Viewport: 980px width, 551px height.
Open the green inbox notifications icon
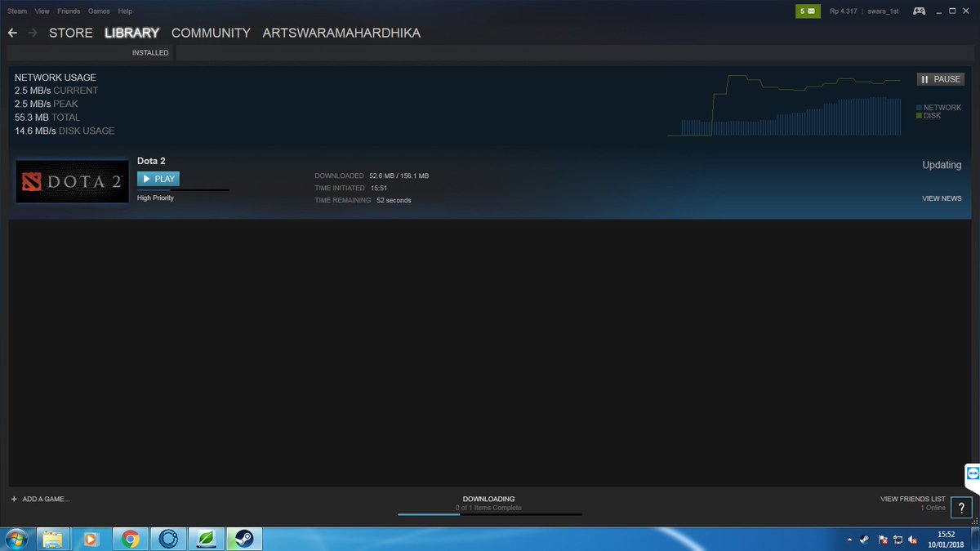coord(808,11)
